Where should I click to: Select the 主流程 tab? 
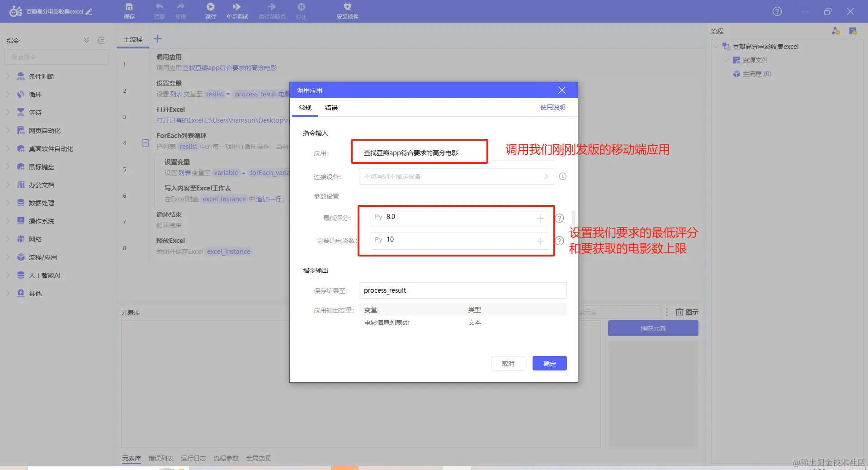(x=133, y=40)
